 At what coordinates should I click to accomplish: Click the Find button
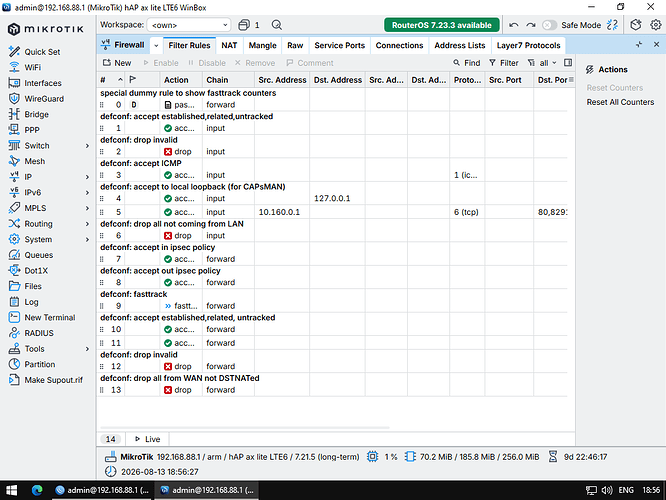(x=467, y=63)
